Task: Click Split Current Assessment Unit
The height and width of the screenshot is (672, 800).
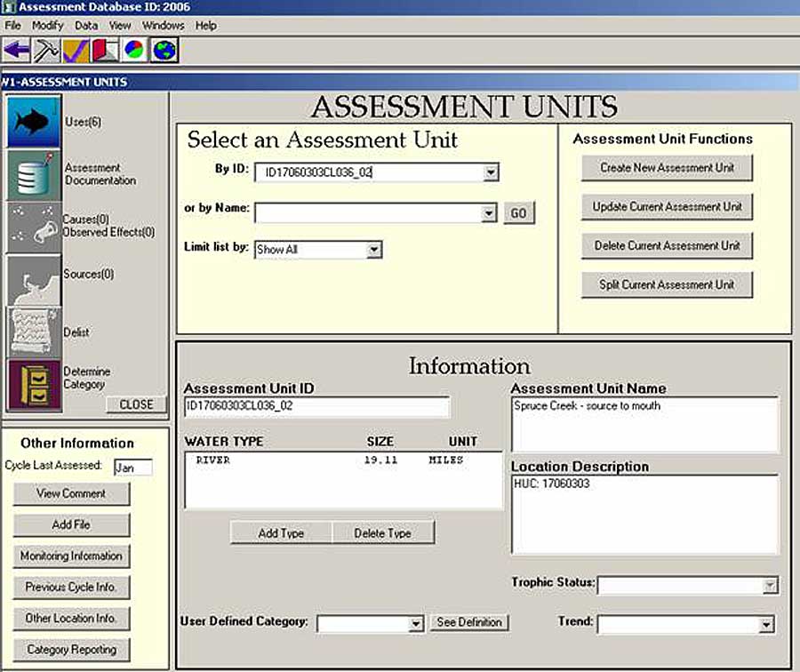Action: click(x=667, y=284)
